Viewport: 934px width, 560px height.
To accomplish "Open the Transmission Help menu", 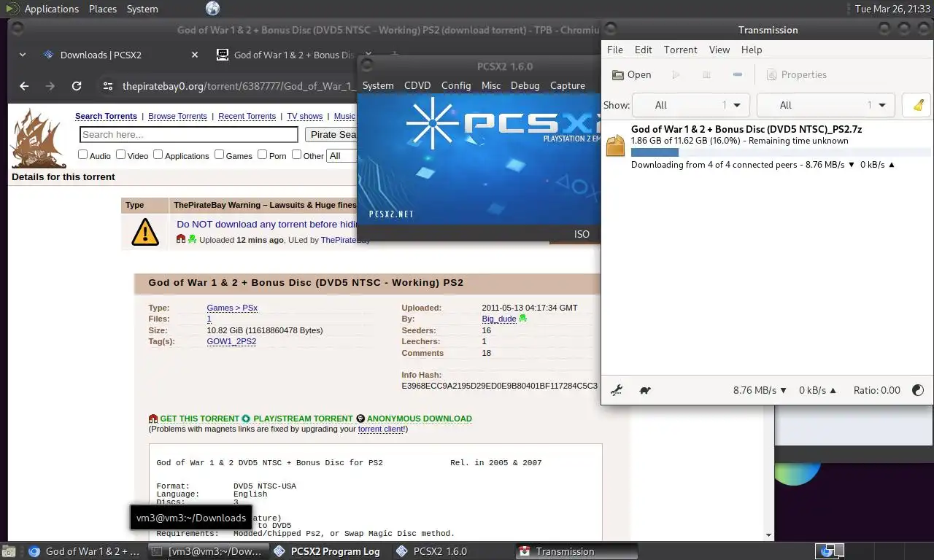I will pyautogui.click(x=752, y=50).
